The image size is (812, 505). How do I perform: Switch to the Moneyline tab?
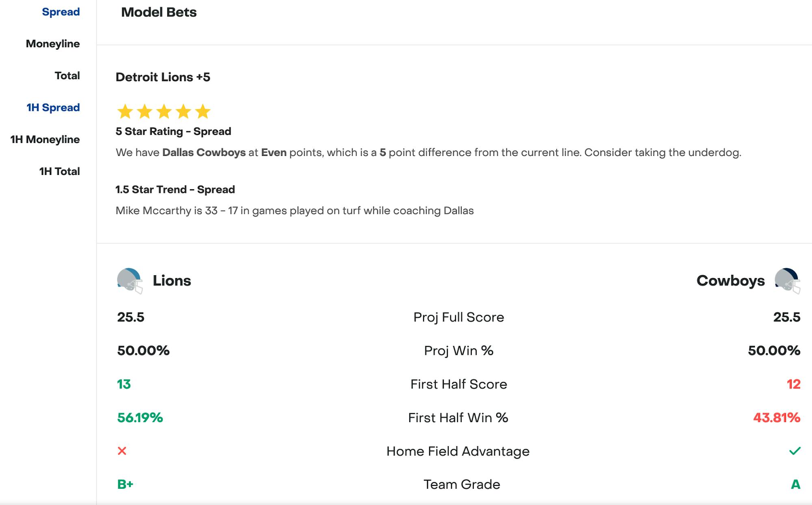[53, 44]
